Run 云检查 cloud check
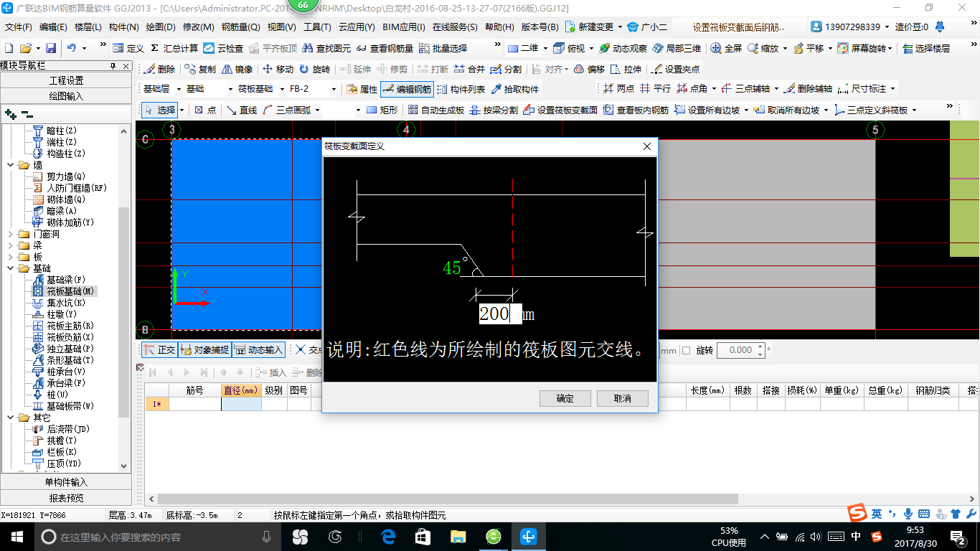 (223, 48)
